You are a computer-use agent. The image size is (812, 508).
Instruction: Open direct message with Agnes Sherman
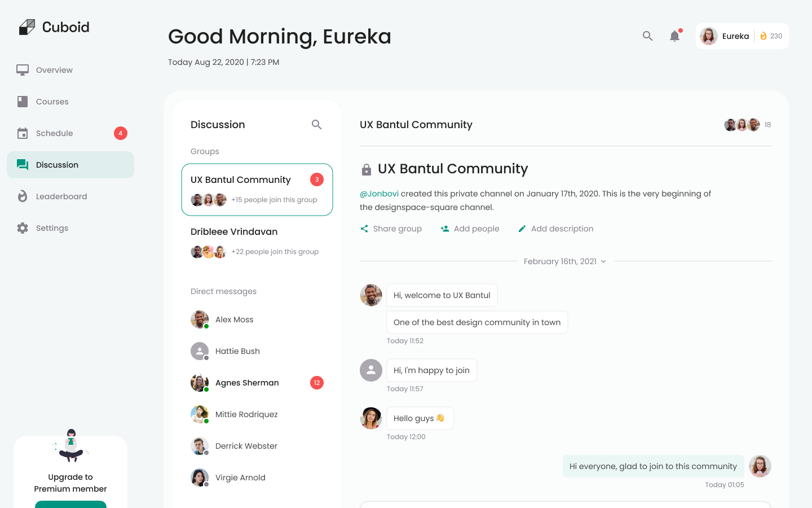[x=247, y=383]
